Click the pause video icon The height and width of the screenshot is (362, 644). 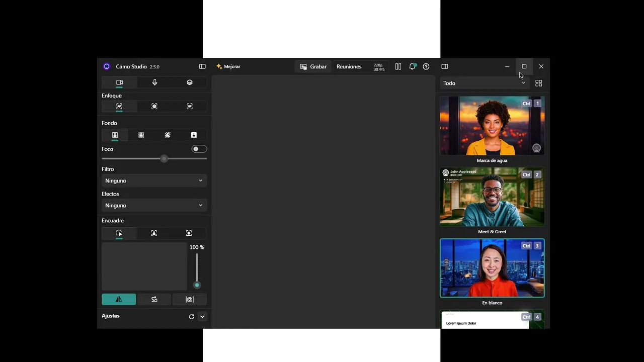coord(398,66)
